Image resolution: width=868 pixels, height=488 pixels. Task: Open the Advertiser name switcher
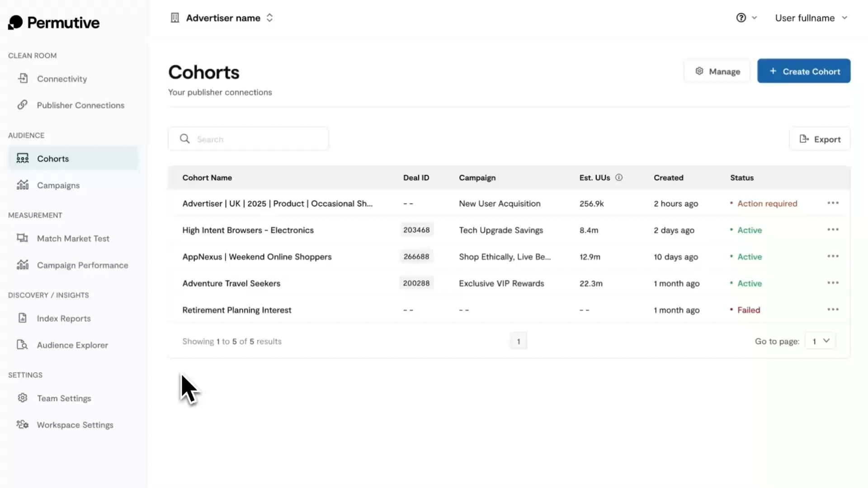point(223,18)
